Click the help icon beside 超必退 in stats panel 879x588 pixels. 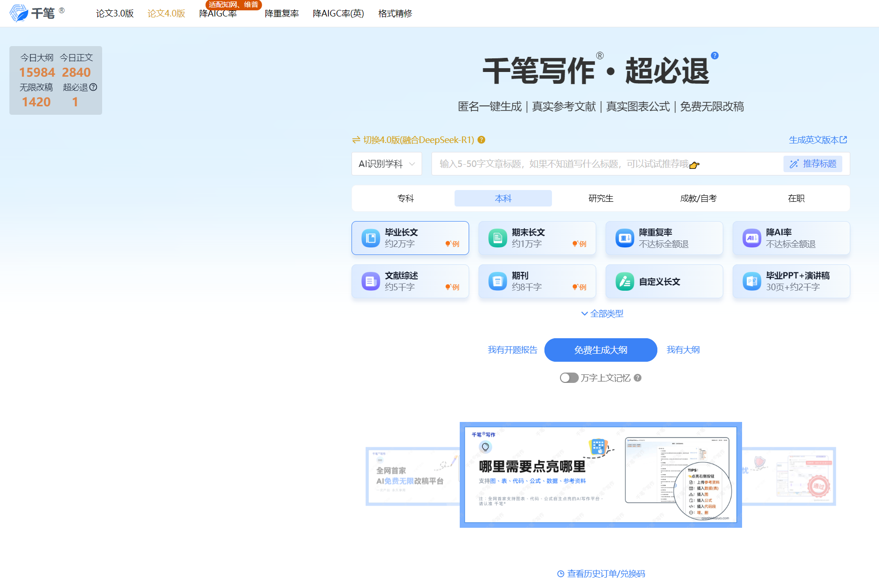[x=93, y=87]
